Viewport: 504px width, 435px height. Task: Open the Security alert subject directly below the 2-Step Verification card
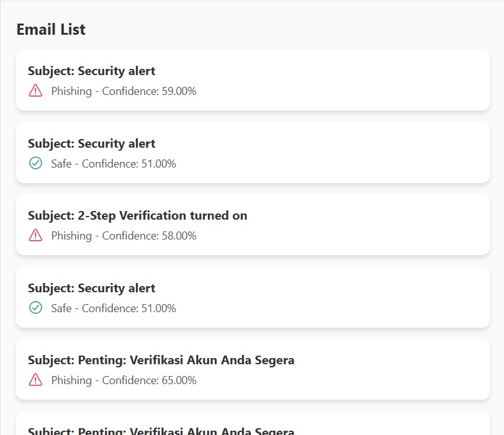(92, 288)
